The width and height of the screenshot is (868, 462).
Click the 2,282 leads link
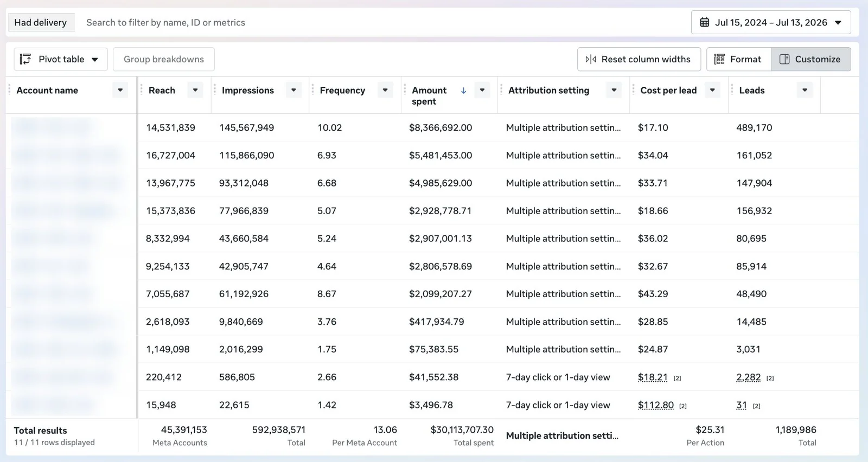(749, 377)
